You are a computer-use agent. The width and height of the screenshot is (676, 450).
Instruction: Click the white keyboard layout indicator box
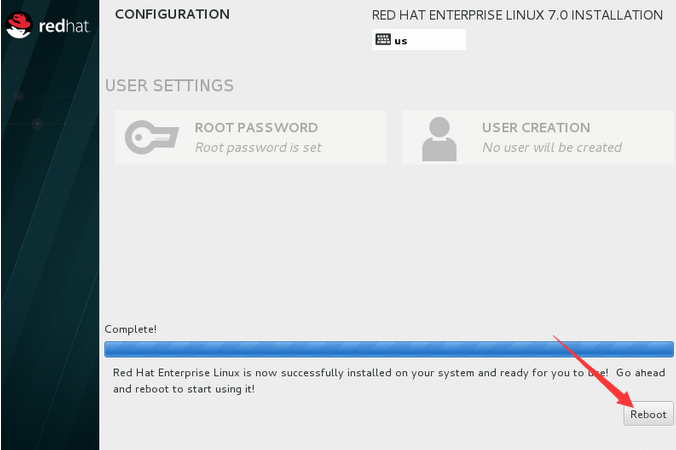point(419,40)
